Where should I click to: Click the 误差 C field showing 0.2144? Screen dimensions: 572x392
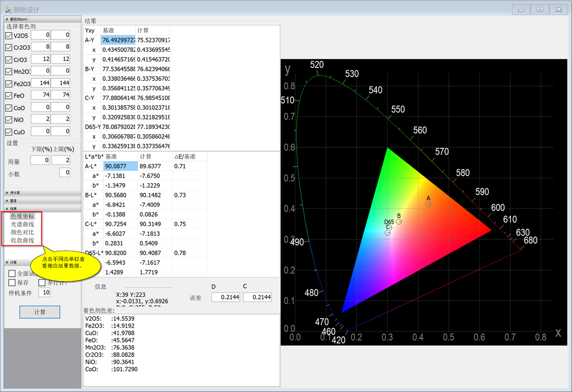[x=257, y=297]
